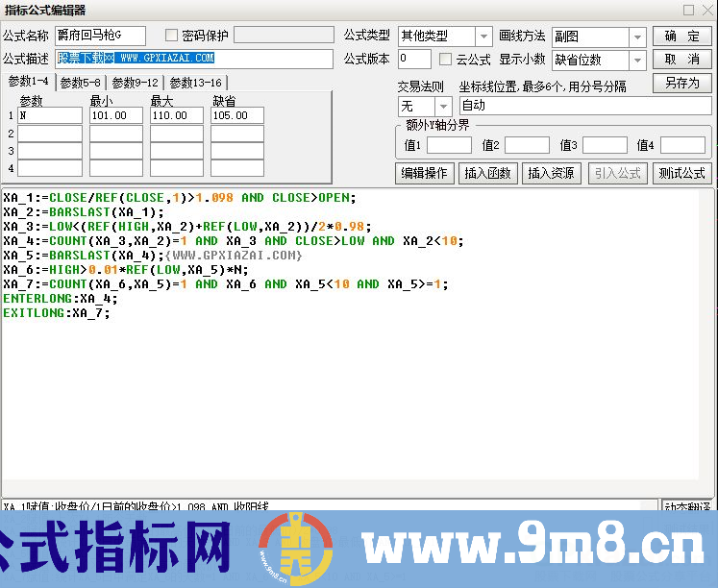This screenshot has width=718, height=588.
Task: Click parameter row 1 name field N
Action: [50, 115]
